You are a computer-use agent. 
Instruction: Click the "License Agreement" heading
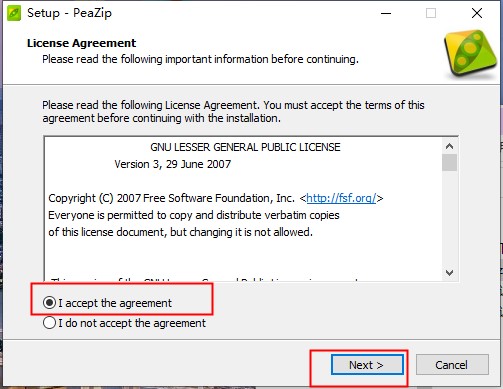click(82, 43)
